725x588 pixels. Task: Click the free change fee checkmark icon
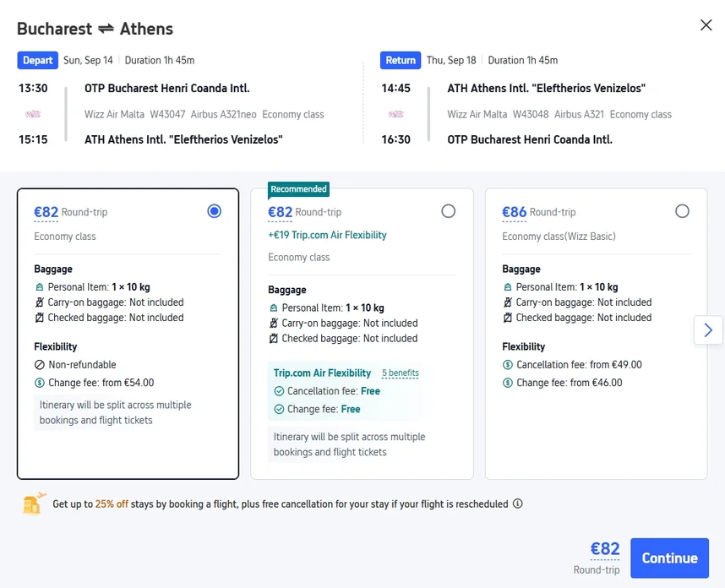pyautogui.click(x=279, y=409)
